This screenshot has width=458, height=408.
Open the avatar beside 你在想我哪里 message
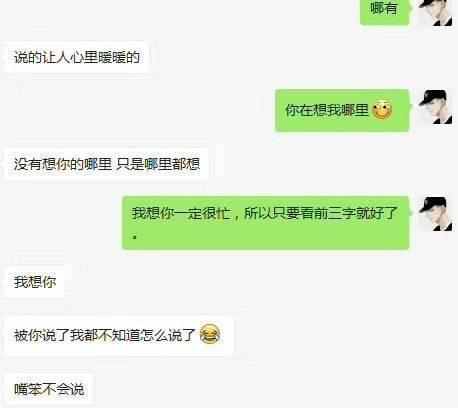[x=436, y=107]
